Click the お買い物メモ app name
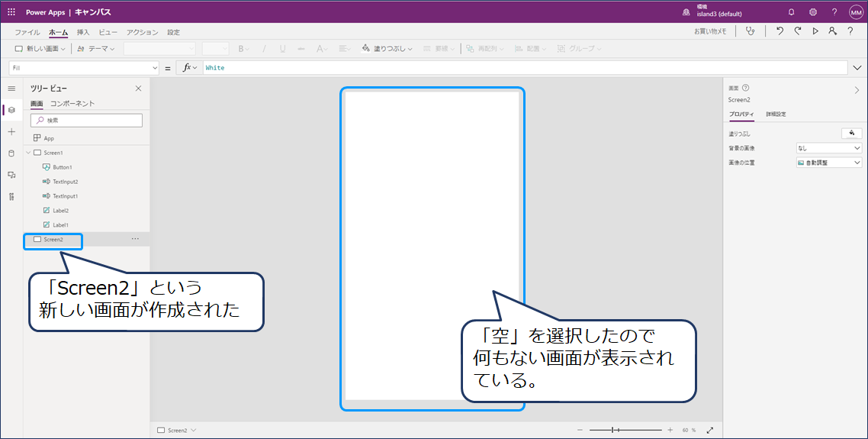 710,31
